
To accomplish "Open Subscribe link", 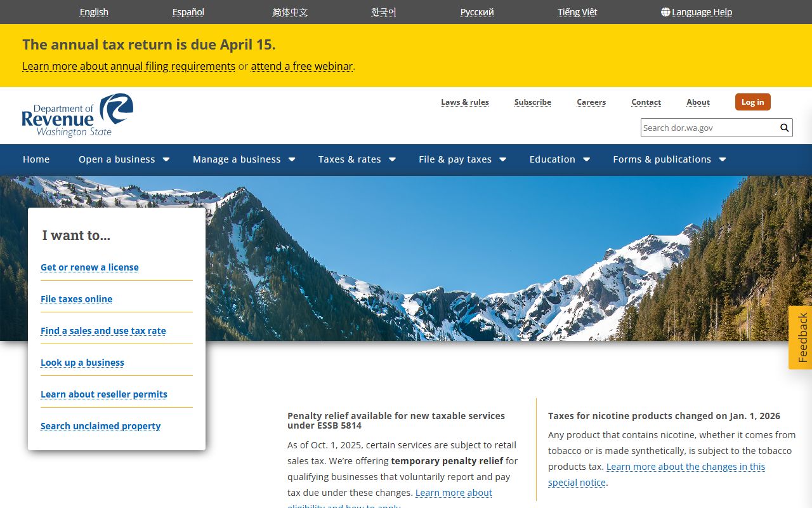I will tap(533, 102).
